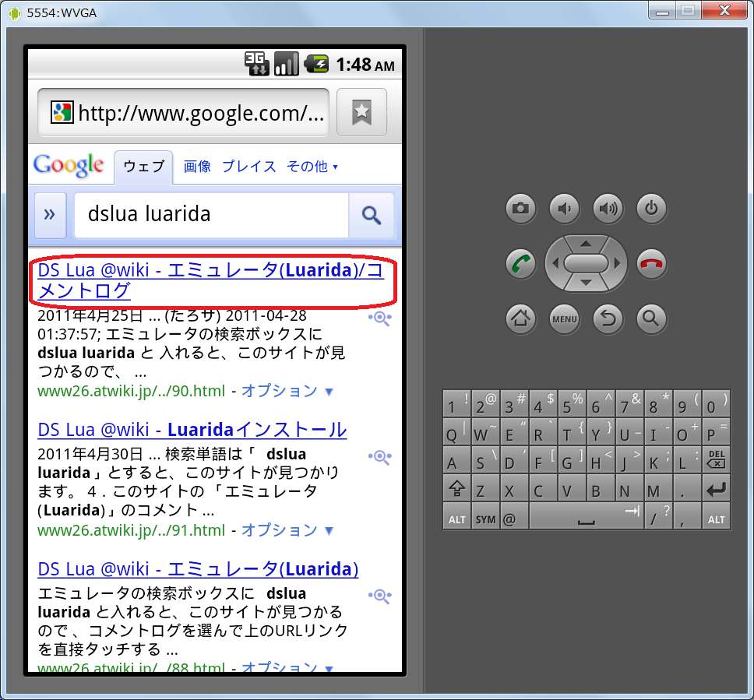Viewport: 754px width, 700px height.
Task: Open browser bookmarks star button
Action: point(361,112)
